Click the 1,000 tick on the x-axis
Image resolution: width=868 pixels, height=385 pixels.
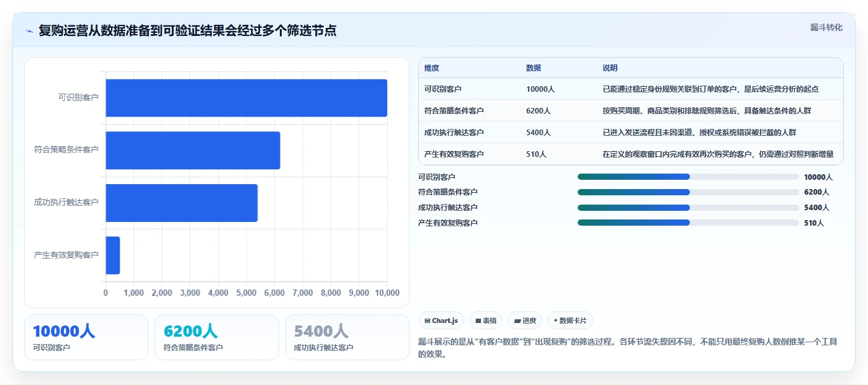tap(133, 293)
